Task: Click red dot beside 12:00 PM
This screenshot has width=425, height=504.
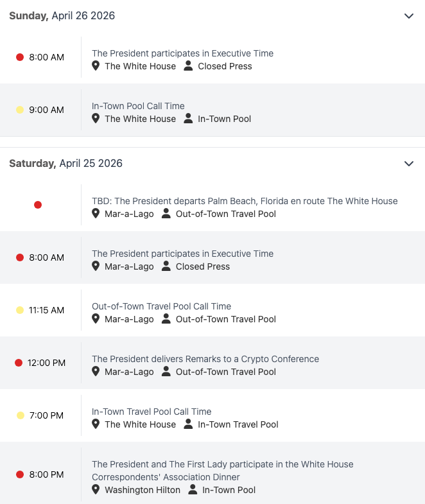Action: [x=19, y=363]
